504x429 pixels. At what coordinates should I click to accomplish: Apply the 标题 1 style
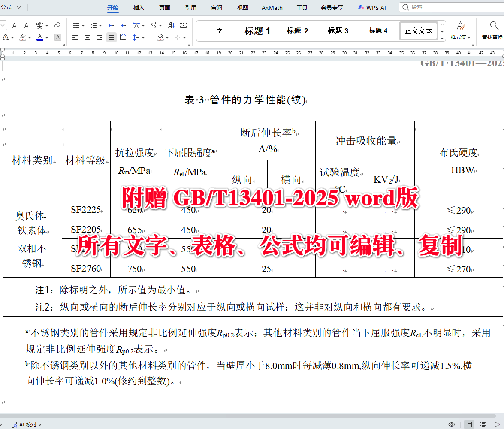pos(257,30)
